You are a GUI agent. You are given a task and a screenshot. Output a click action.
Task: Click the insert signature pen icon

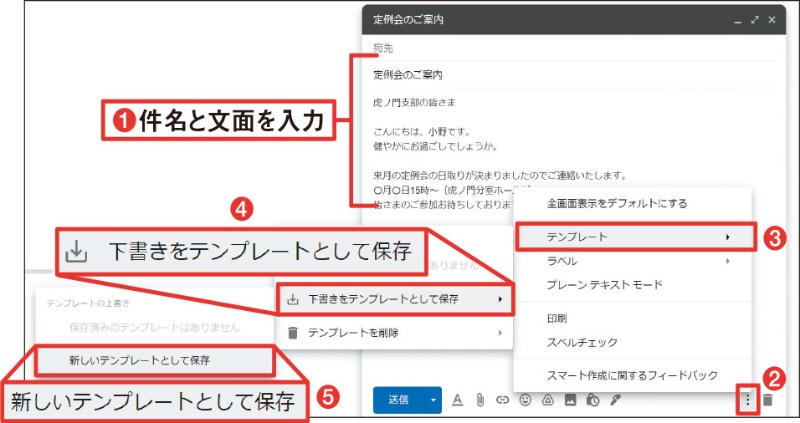(616, 400)
